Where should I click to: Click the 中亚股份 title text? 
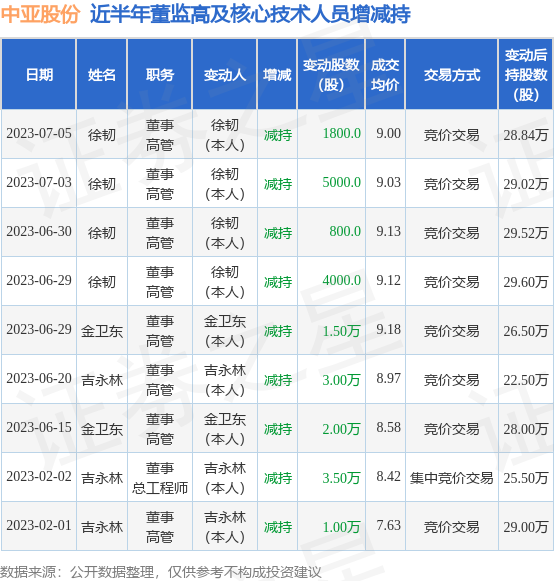pyautogui.click(x=40, y=14)
